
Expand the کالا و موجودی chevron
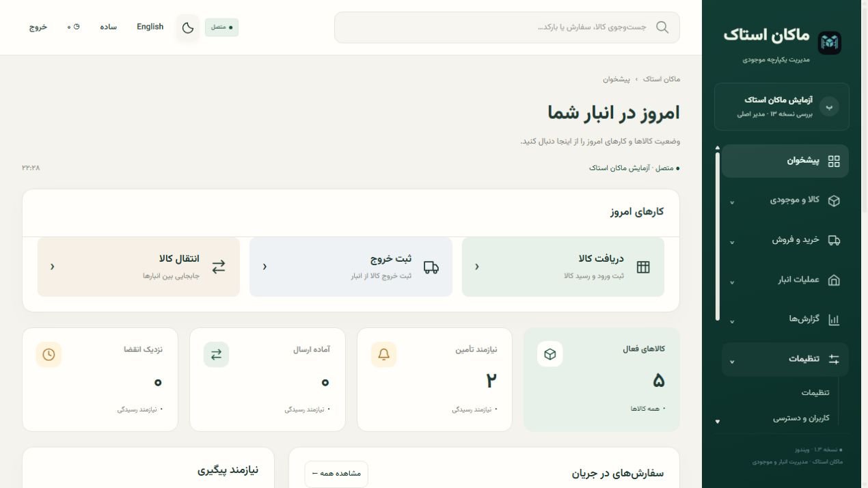point(732,202)
